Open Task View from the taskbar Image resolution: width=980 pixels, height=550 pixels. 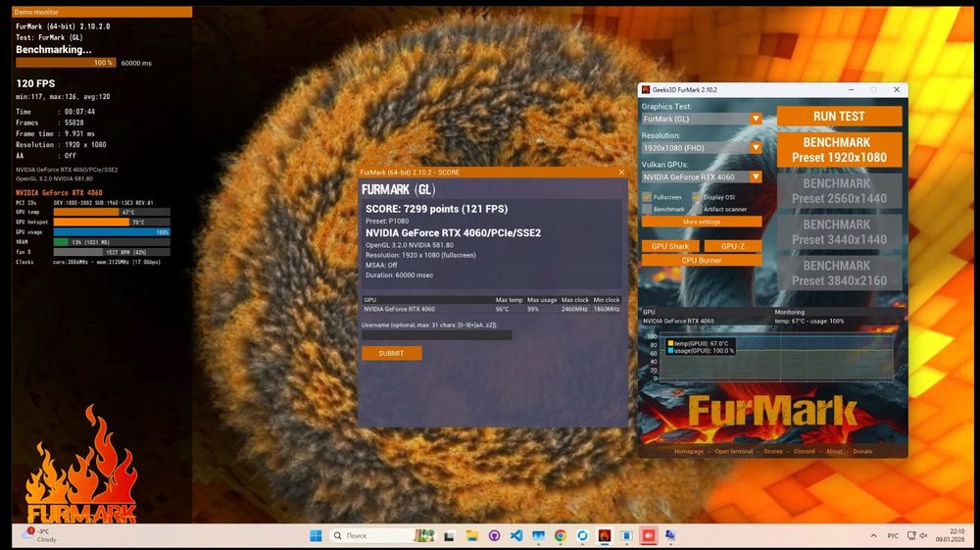pos(450,535)
